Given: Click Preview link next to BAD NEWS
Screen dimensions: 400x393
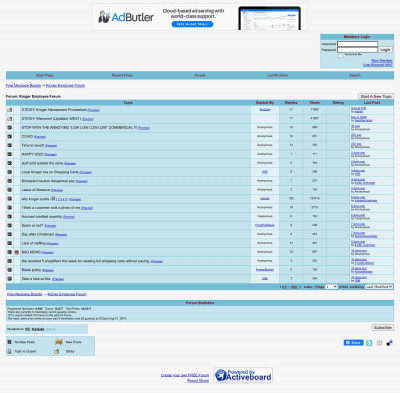Looking at the screenshot, I should click(48, 252).
